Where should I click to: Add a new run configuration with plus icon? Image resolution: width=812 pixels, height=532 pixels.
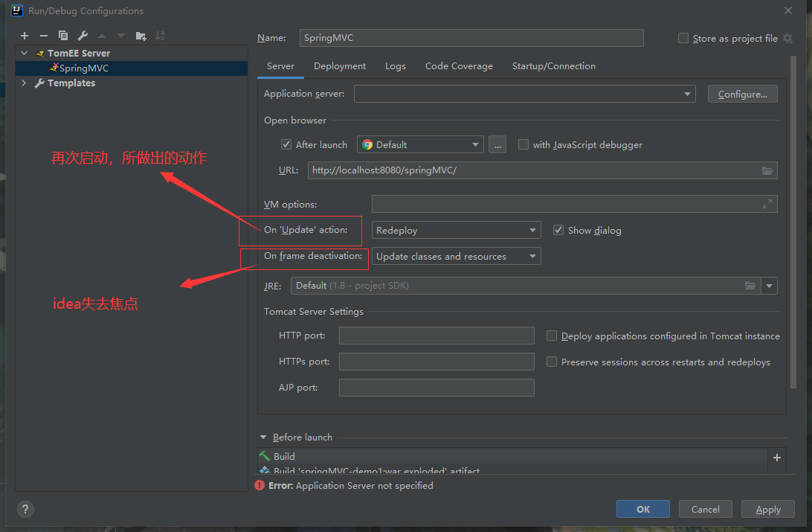25,36
